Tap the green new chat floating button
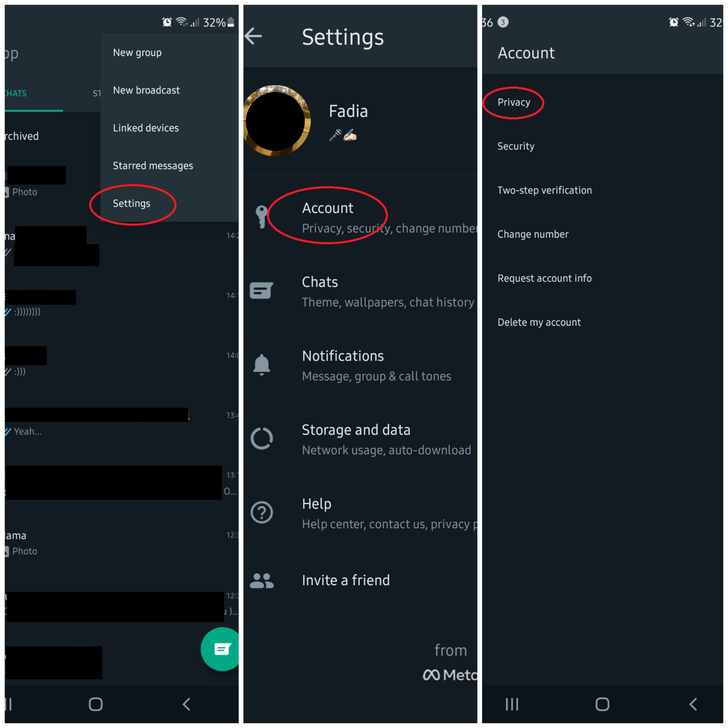The height and width of the screenshot is (728, 728). [x=221, y=649]
